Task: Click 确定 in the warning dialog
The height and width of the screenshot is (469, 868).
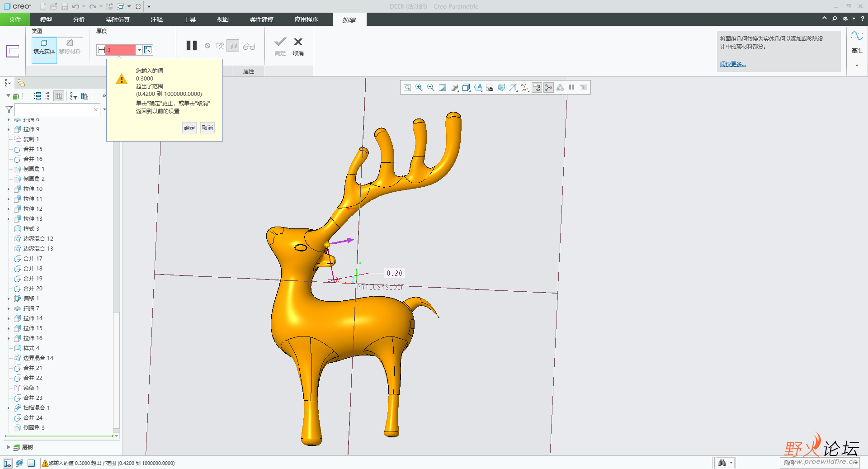Action: pos(189,128)
